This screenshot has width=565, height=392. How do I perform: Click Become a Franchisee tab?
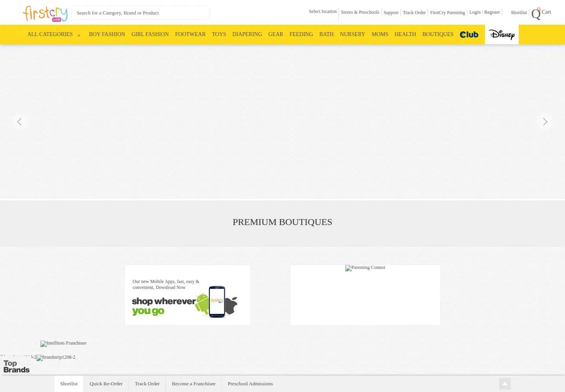(x=193, y=384)
